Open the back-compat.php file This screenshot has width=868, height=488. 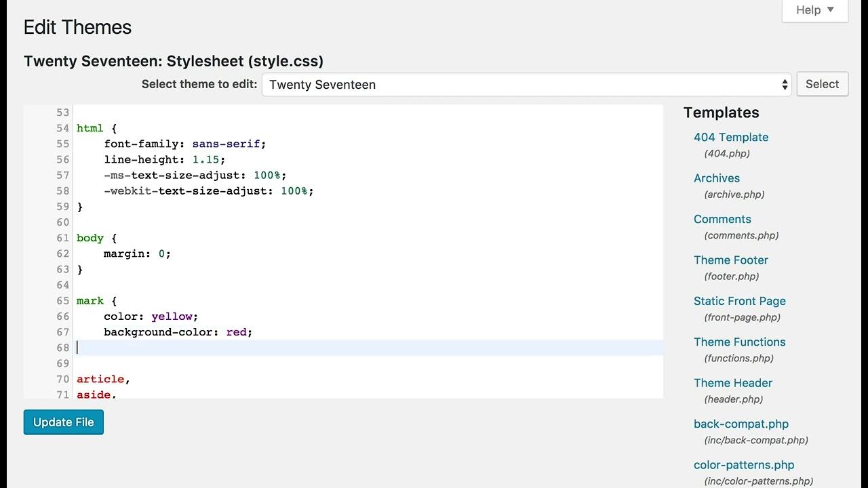pyautogui.click(x=741, y=424)
